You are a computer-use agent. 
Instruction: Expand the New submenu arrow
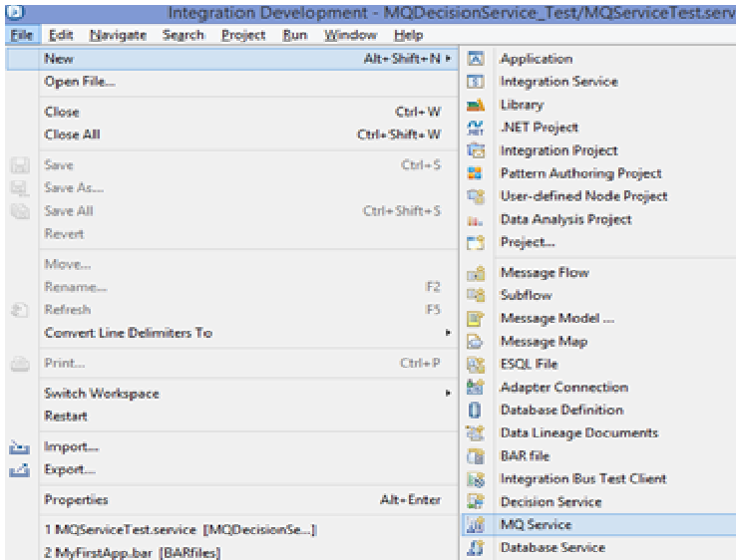[x=448, y=59]
